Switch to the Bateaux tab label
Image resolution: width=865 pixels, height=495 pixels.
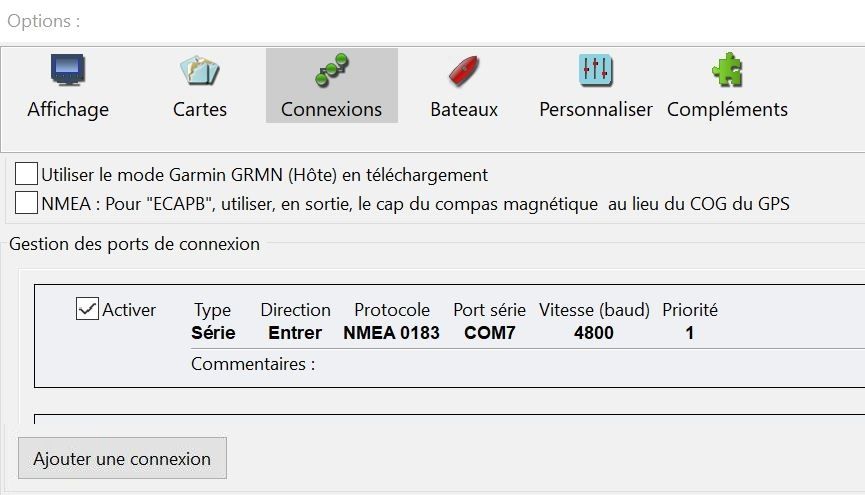click(x=464, y=109)
